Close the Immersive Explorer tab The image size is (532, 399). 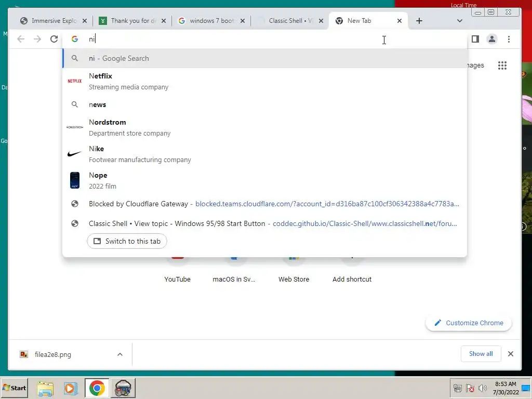(85, 21)
